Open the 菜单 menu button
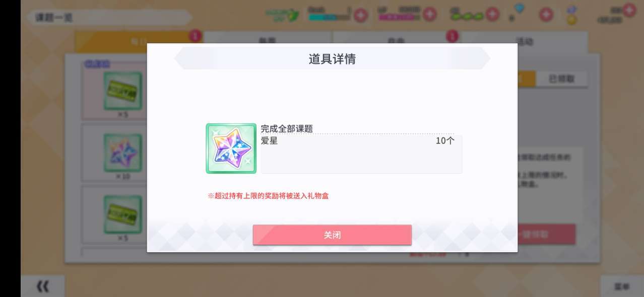The width and height of the screenshot is (644, 297). (x=622, y=286)
